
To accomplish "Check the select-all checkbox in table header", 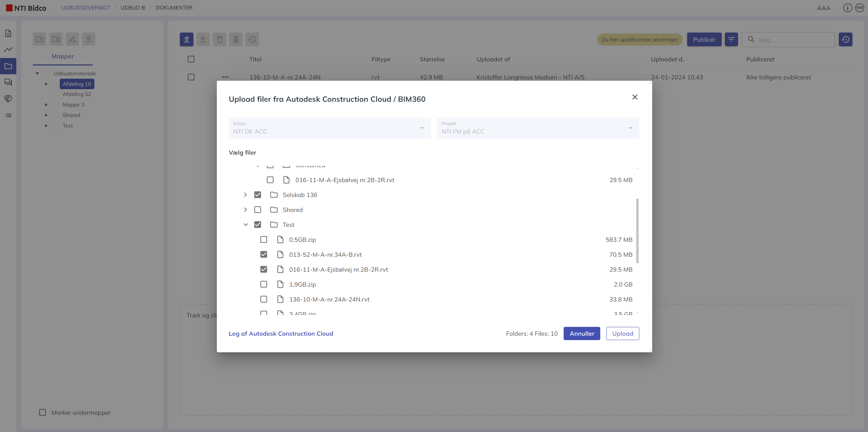I will [191, 59].
